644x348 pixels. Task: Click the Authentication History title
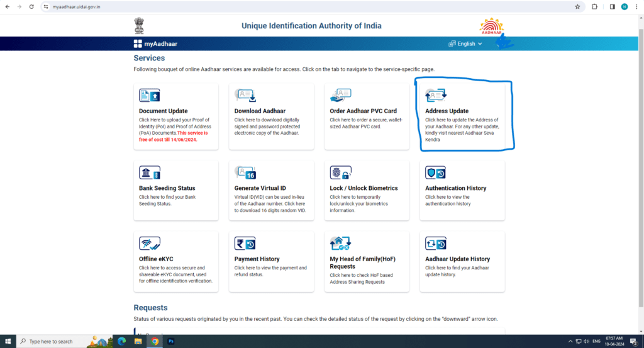pyautogui.click(x=456, y=188)
